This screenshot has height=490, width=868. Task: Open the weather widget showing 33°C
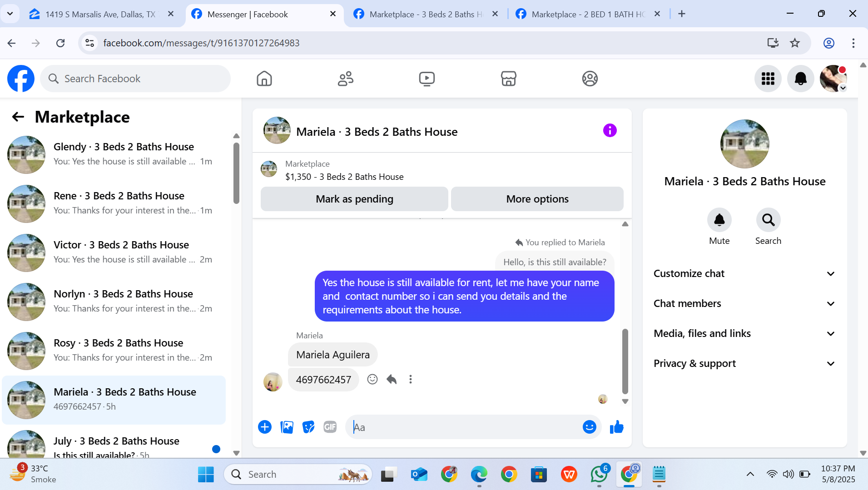[x=34, y=474]
